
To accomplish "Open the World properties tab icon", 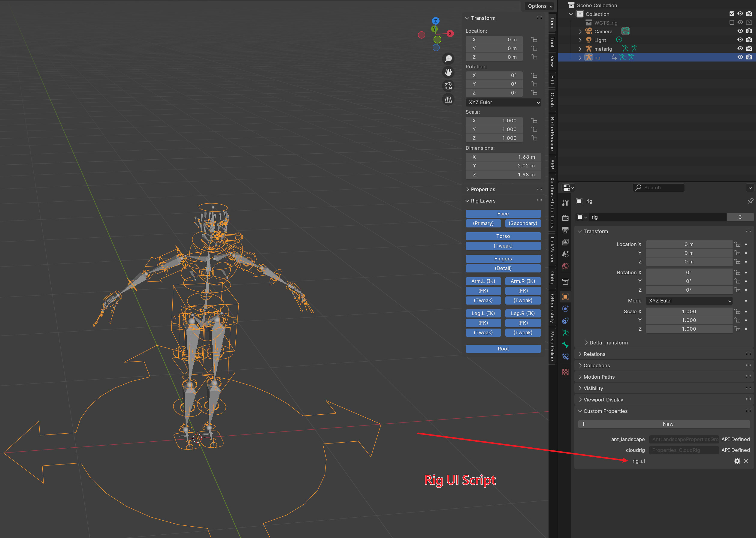I will tap(565, 266).
